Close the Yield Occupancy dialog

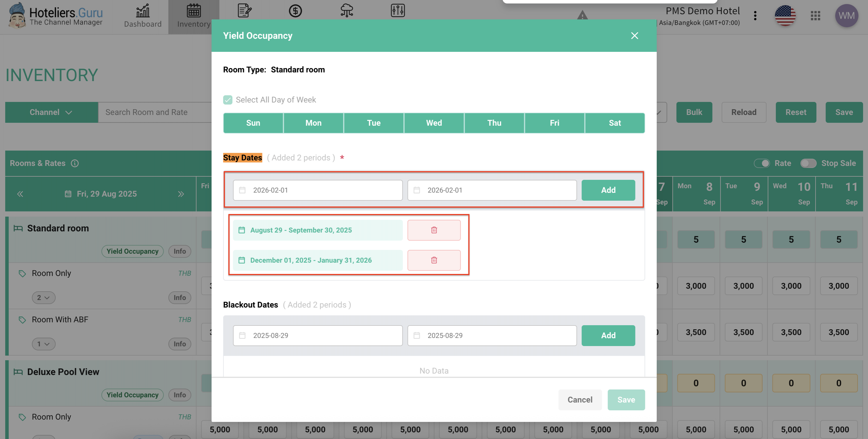pos(634,36)
